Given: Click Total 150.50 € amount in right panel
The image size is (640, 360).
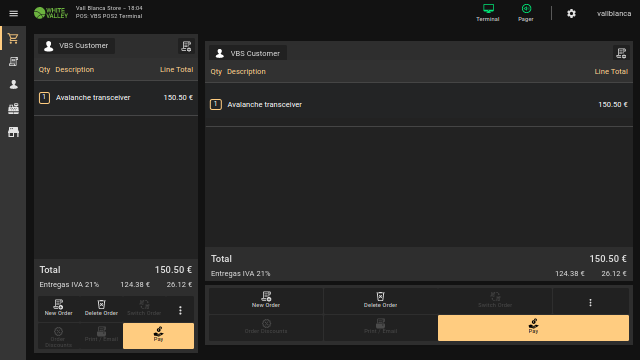Looking at the screenshot, I should pos(608,259).
